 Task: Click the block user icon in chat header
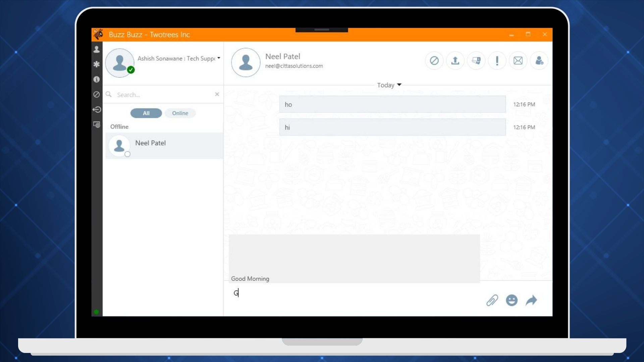click(434, 61)
